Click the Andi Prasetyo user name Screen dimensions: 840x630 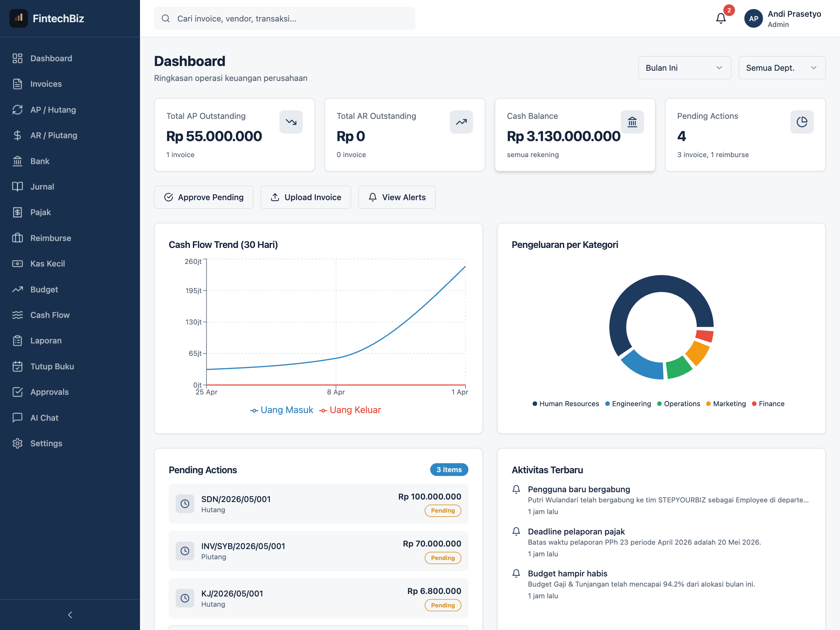(794, 14)
